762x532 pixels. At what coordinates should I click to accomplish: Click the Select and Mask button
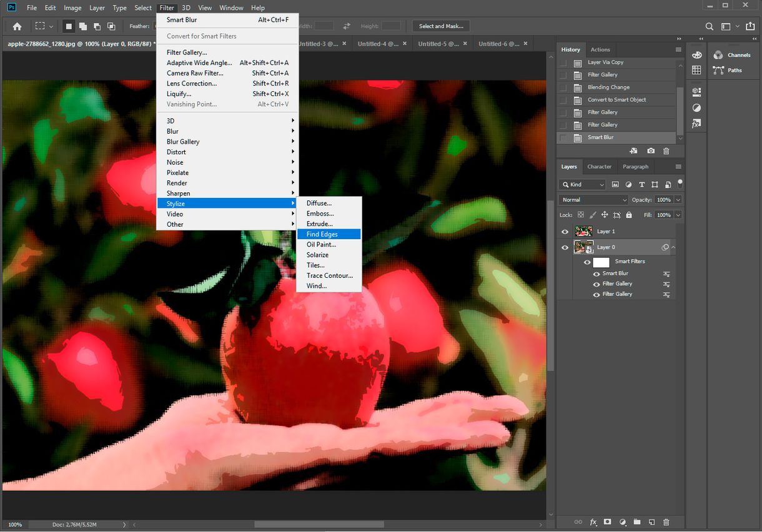pyautogui.click(x=441, y=26)
